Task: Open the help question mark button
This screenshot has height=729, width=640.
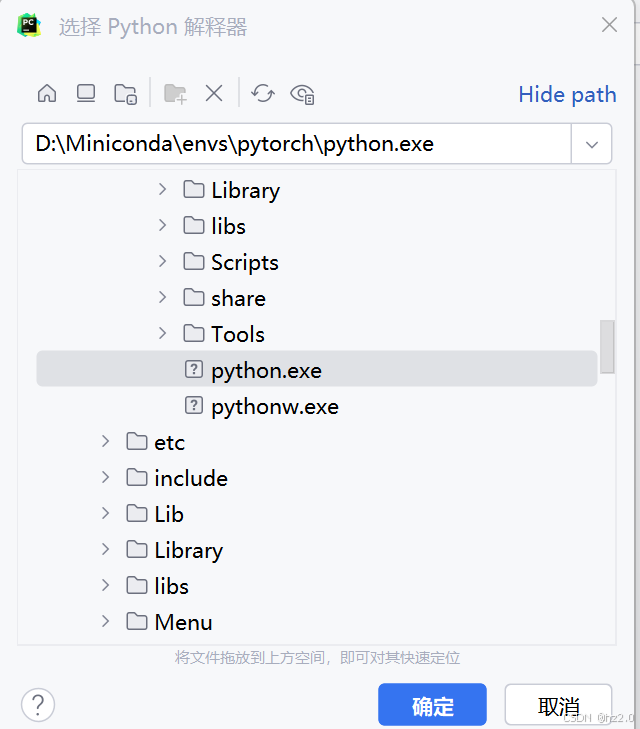Action: coord(38,705)
